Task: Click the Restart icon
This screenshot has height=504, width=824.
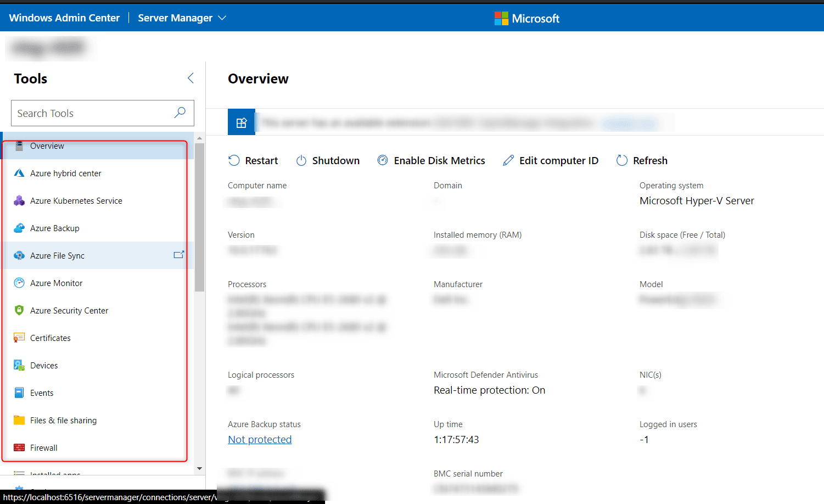Action: [234, 160]
